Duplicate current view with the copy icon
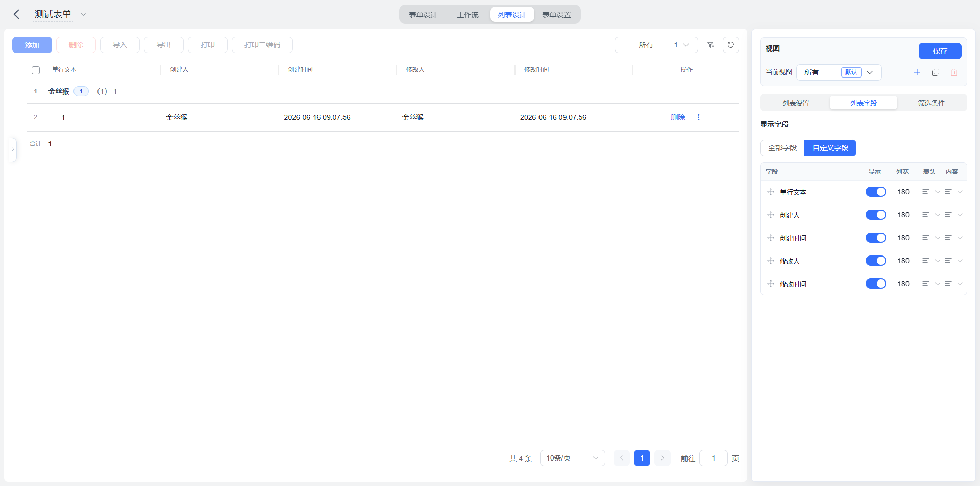980x486 pixels. pyautogui.click(x=936, y=72)
